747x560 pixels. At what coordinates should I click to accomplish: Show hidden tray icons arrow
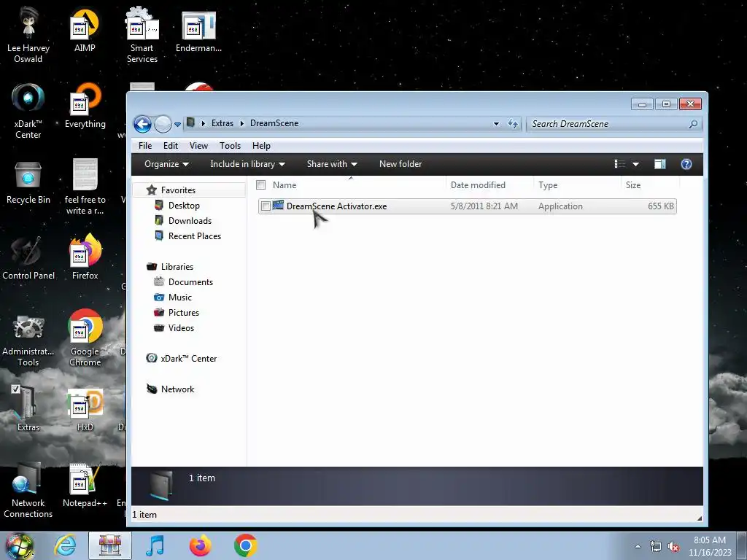[x=638, y=546]
